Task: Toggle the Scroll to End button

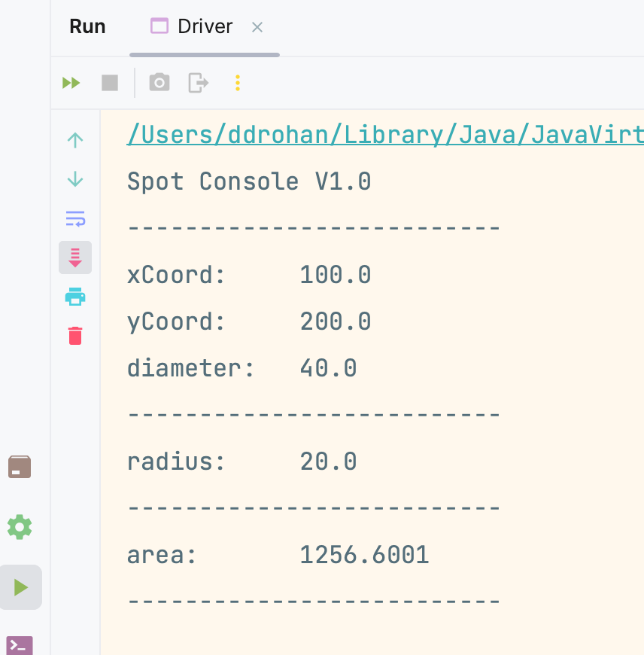Action: pyautogui.click(x=75, y=257)
